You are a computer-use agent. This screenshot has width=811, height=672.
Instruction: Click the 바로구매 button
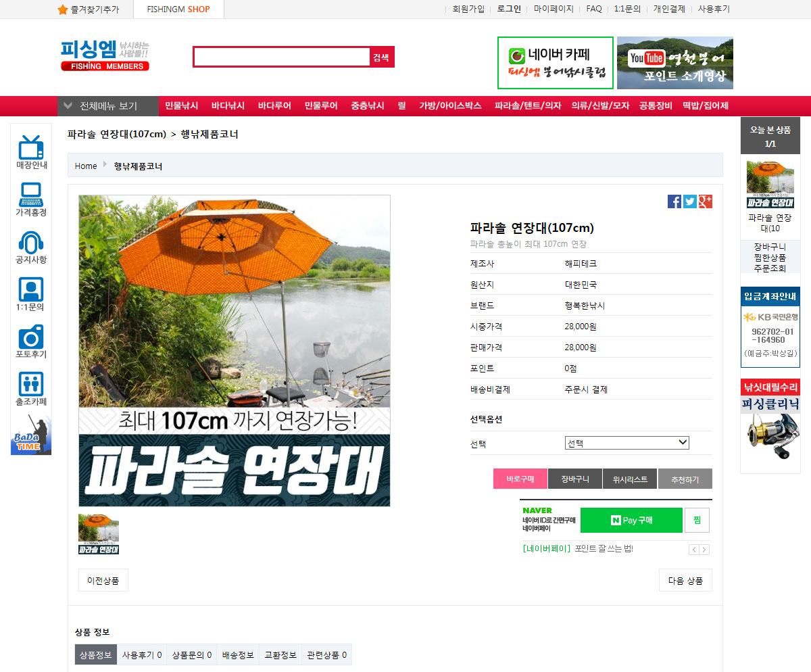pyautogui.click(x=520, y=479)
